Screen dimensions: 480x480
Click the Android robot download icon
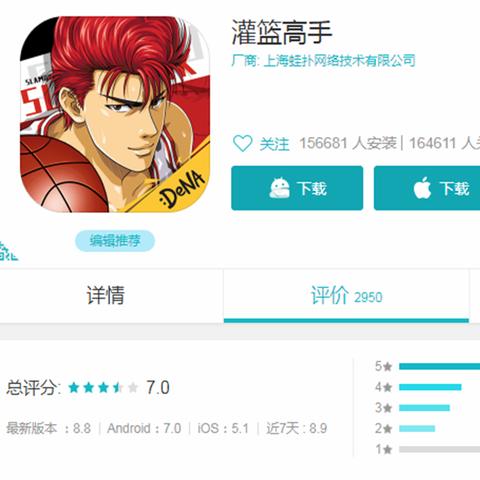279,188
